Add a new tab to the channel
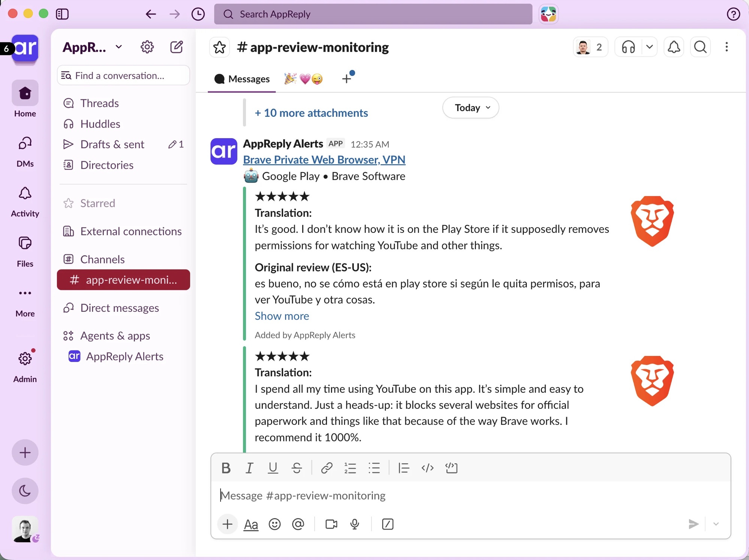Viewport: 749px width, 560px height. [x=347, y=79]
